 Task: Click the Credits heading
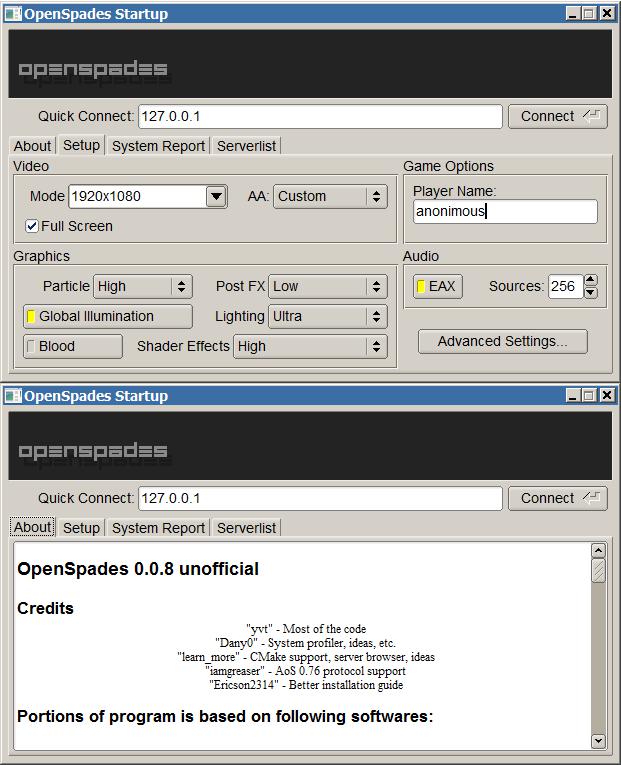coord(45,608)
